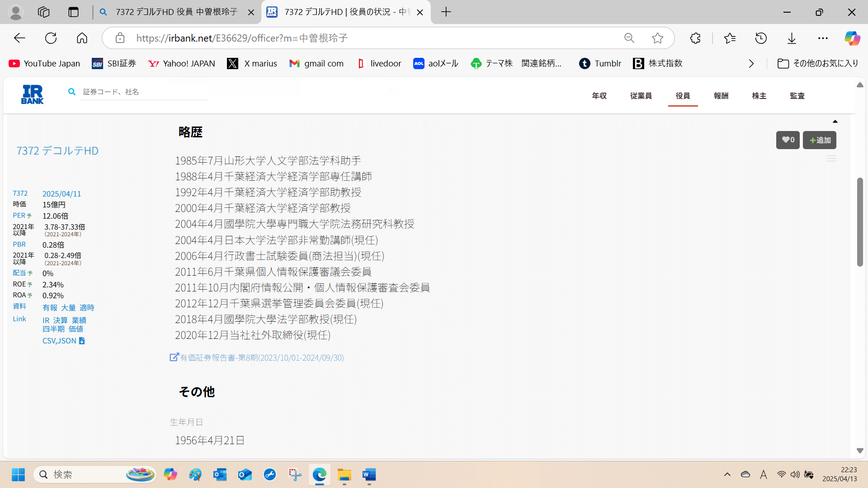Collapse the section using the ▲ arrow
This screenshot has height=488, width=868.
(x=835, y=121)
